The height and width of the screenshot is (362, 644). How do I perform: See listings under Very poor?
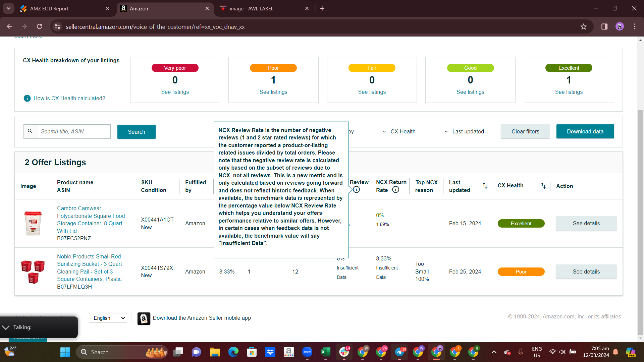(175, 92)
